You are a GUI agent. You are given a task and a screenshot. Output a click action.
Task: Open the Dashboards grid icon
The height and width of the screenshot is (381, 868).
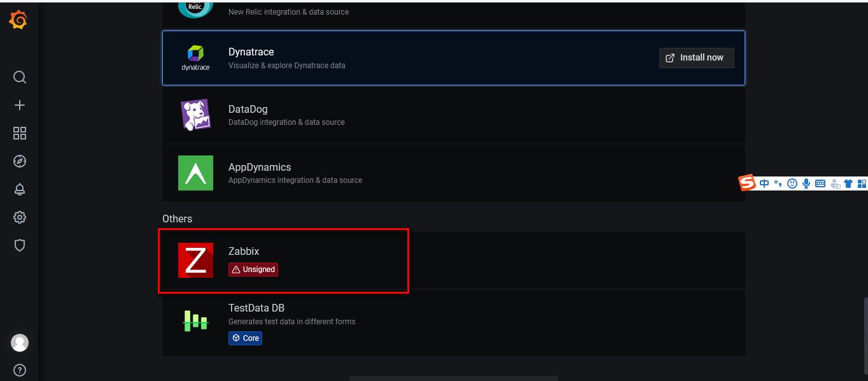point(20,133)
